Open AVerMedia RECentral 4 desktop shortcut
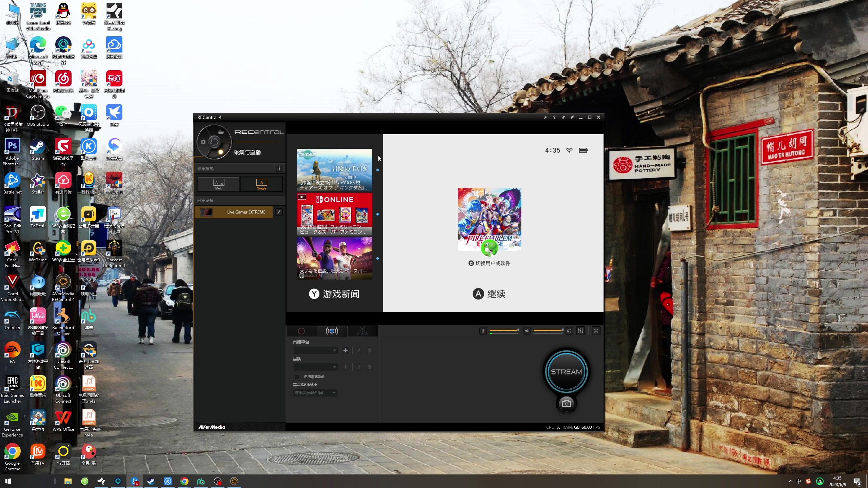 point(63,288)
